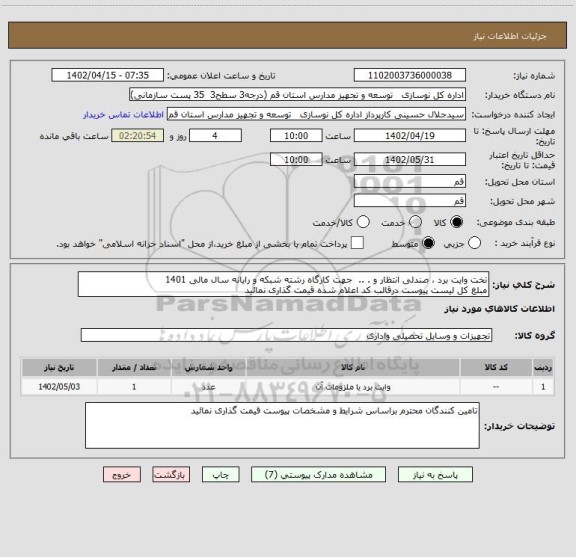Click the بازگشت back button

(x=171, y=475)
